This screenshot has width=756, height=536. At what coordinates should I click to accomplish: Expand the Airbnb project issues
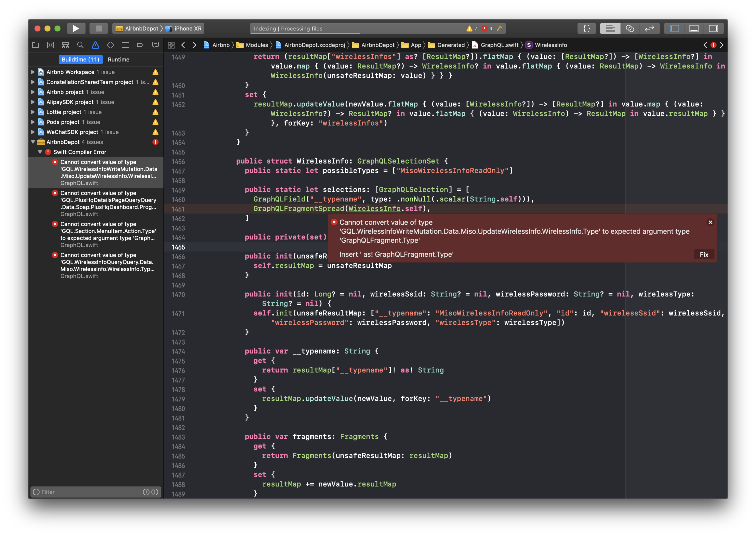coord(33,92)
